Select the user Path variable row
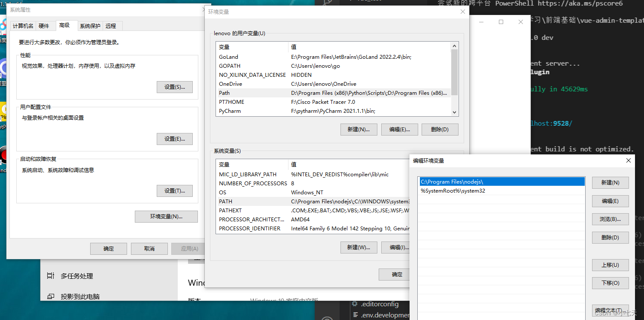644x320 pixels. (334, 93)
